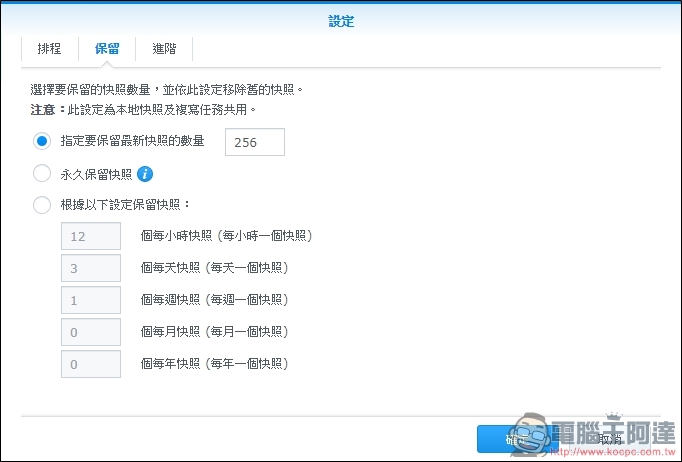Image resolution: width=682 pixels, height=462 pixels.
Task: Enable the 根據以下設定保留快照 radio button
Action: coord(42,205)
